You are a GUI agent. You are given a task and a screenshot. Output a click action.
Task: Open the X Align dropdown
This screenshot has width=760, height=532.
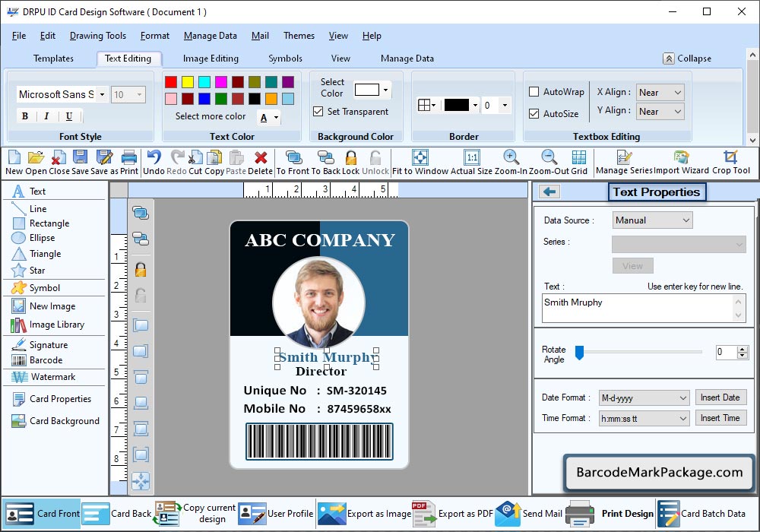pos(660,92)
